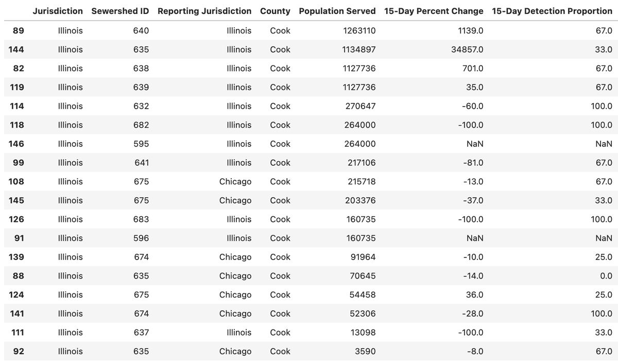Select the Sewershed ID column header
This screenshot has width=618, height=364.
click(120, 11)
